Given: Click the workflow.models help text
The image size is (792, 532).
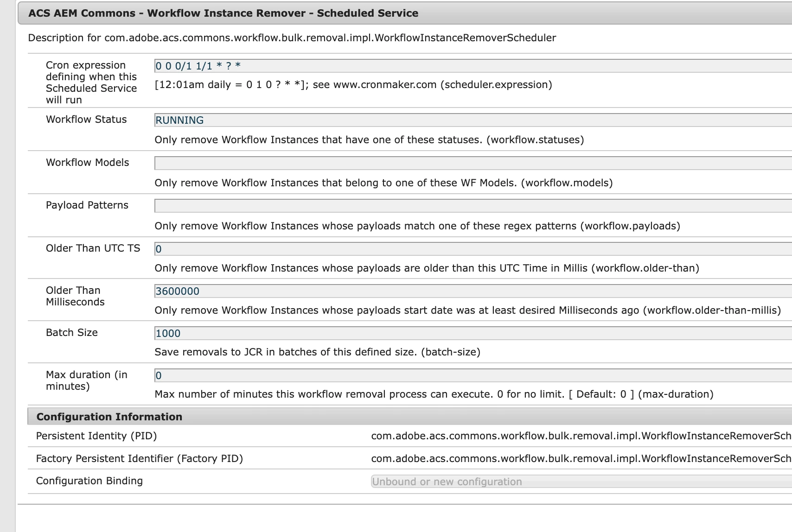Looking at the screenshot, I should (x=383, y=183).
